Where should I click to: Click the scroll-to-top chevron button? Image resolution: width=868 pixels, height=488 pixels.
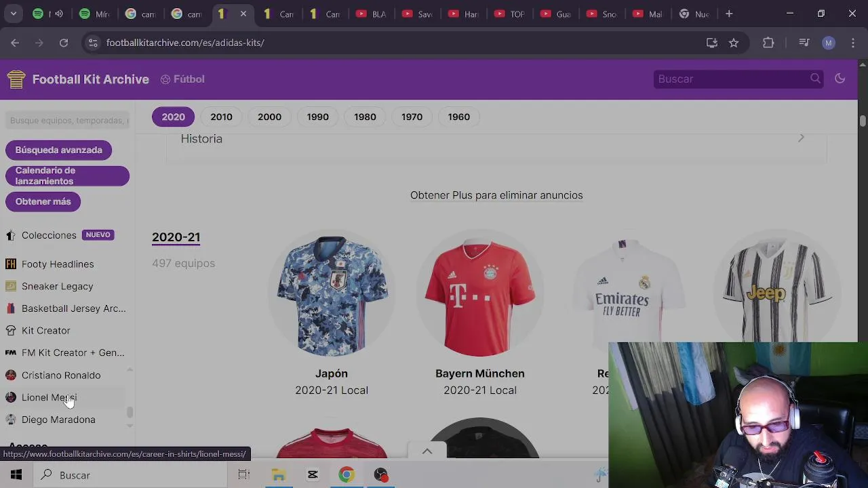coord(427,451)
